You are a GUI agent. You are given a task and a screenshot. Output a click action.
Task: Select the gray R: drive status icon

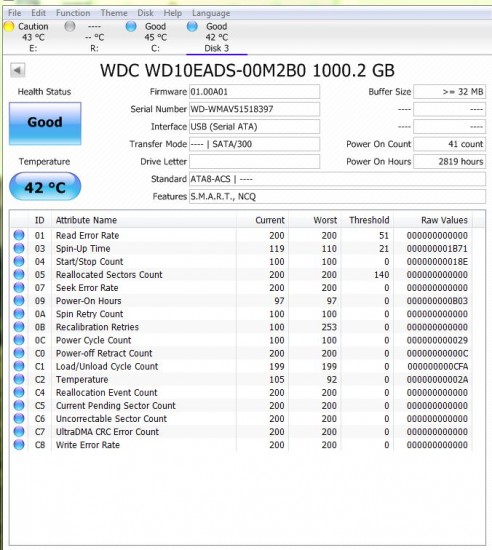click(70, 26)
